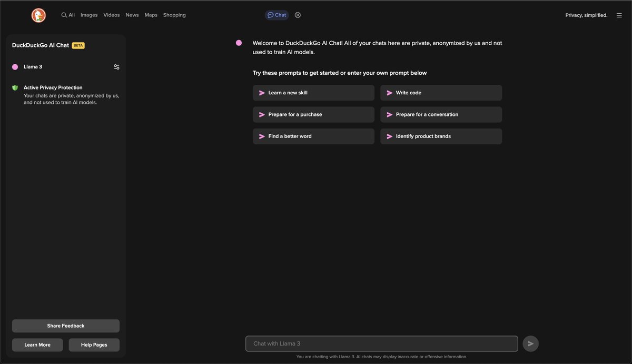
Task: Click the Share Feedback button
Action: click(x=66, y=326)
